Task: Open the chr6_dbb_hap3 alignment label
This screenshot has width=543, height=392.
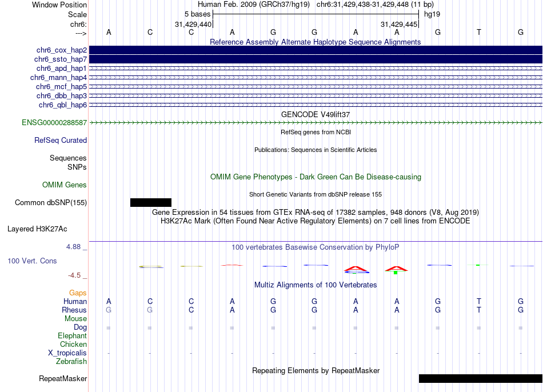Action: (x=62, y=95)
